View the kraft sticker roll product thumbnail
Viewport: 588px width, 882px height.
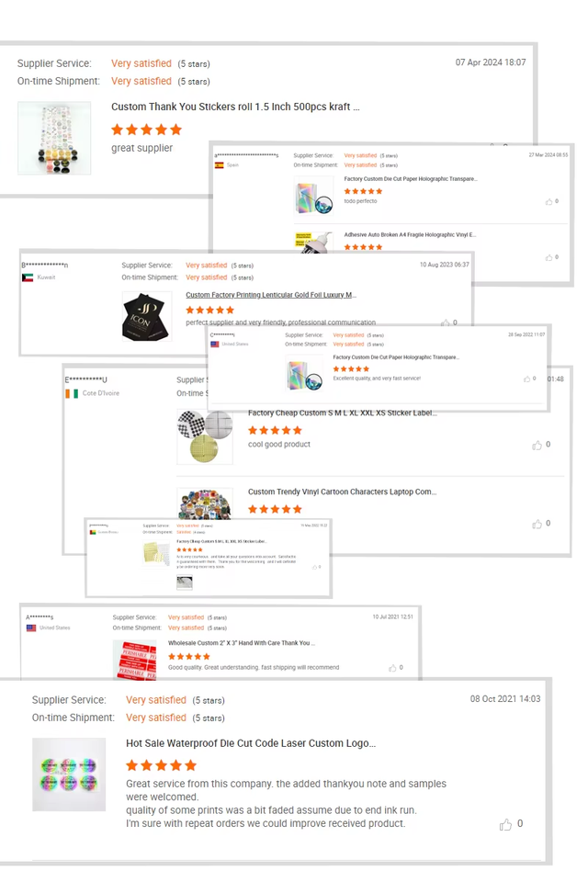(x=54, y=138)
